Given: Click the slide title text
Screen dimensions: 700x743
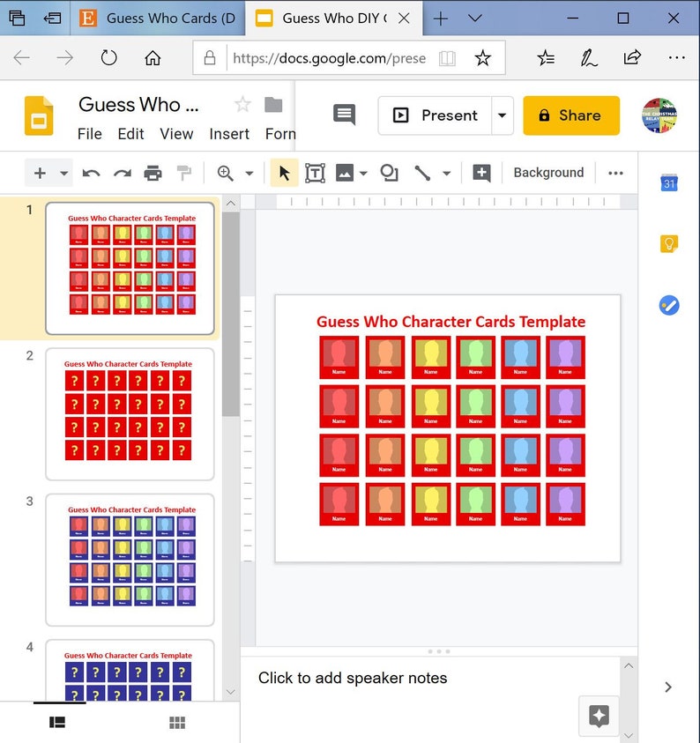Looking at the screenshot, I should [451, 322].
